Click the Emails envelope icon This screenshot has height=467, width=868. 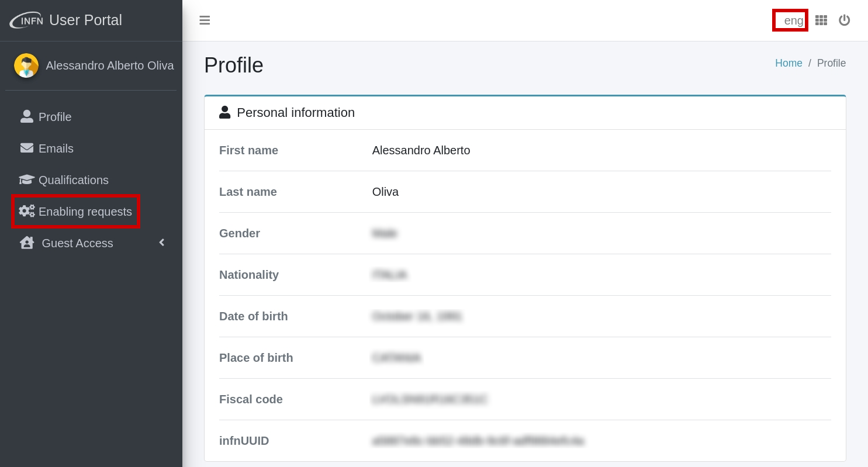click(27, 148)
